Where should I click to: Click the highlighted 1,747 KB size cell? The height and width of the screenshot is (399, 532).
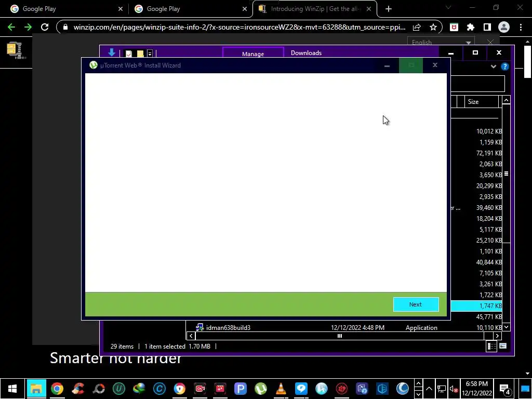coord(490,305)
